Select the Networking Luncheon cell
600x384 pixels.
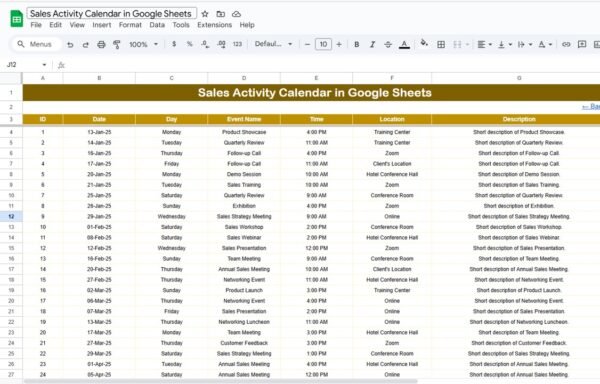[x=244, y=322]
